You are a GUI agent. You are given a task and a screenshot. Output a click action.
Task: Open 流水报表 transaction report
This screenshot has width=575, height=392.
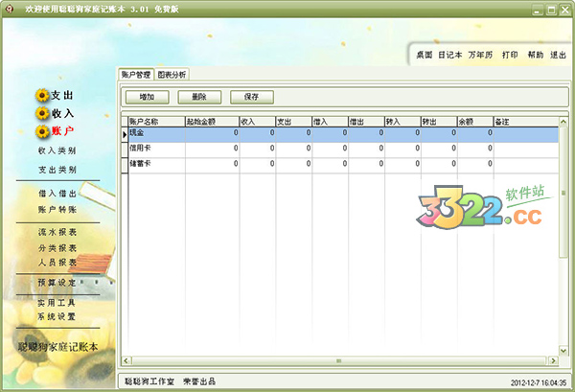(57, 232)
